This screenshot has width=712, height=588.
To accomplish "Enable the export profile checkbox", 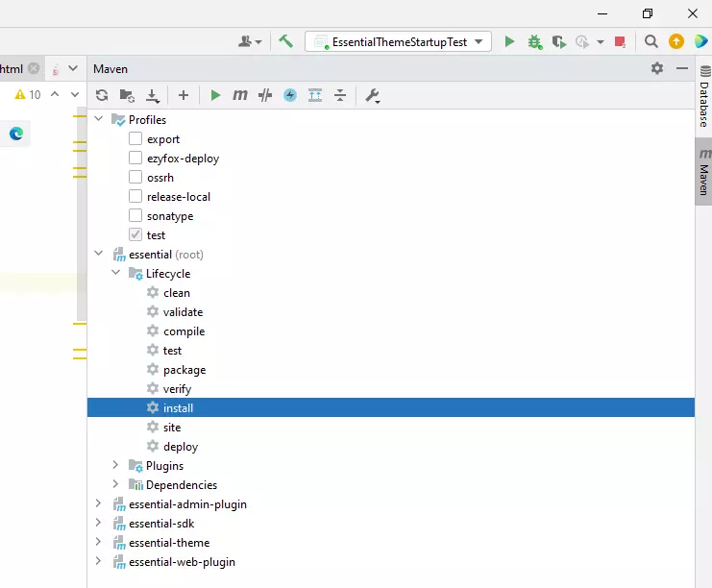I will [135, 139].
